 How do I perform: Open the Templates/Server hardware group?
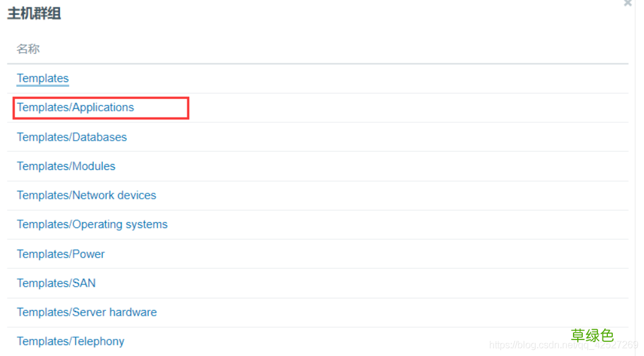pos(86,313)
